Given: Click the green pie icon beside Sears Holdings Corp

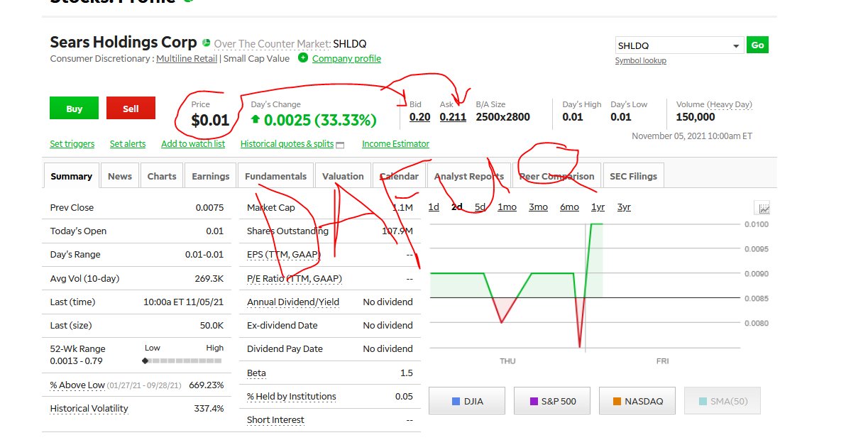Looking at the screenshot, I should pos(207,43).
